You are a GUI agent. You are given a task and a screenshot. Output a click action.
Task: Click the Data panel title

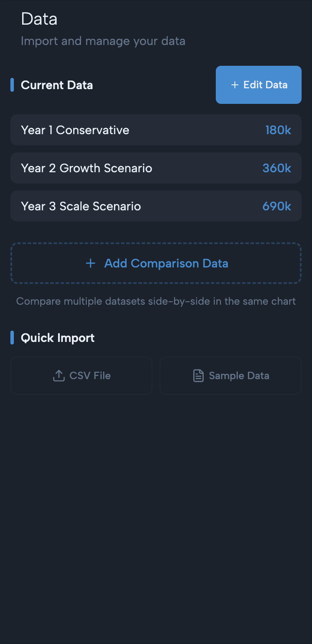(39, 19)
